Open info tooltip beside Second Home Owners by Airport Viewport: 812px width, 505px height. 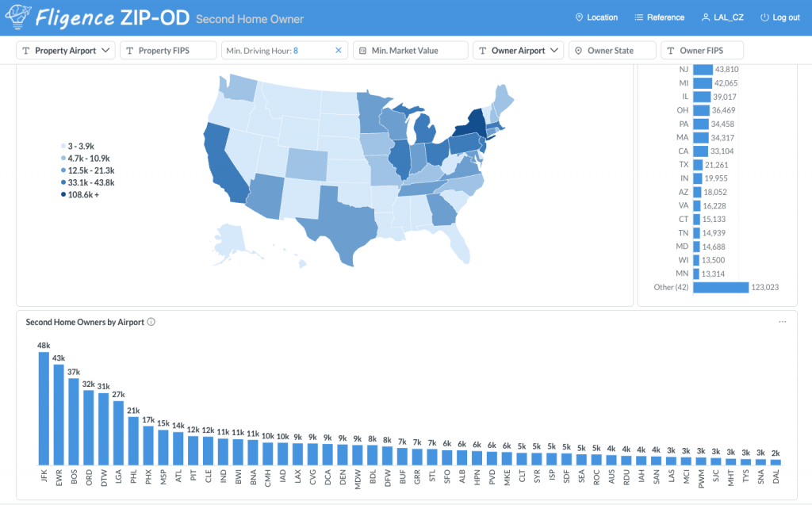(151, 322)
